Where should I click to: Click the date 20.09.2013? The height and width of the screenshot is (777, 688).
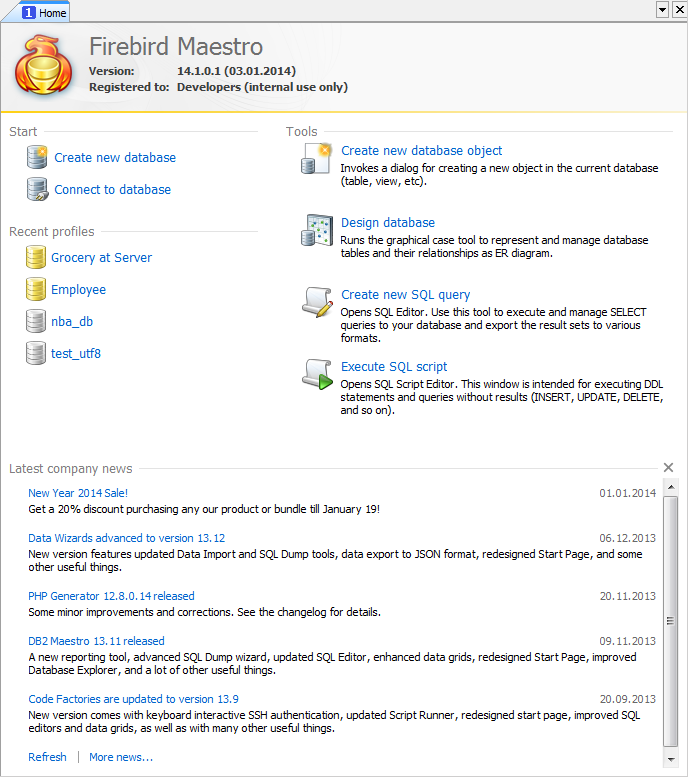(x=628, y=699)
